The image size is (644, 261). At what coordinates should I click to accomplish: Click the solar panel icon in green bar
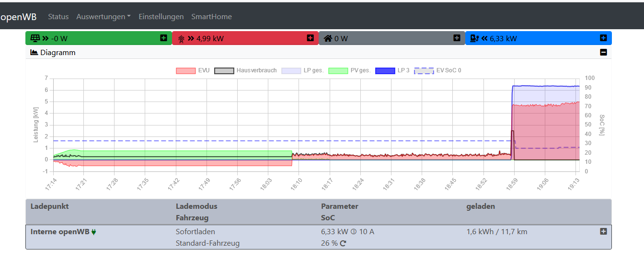34,38
